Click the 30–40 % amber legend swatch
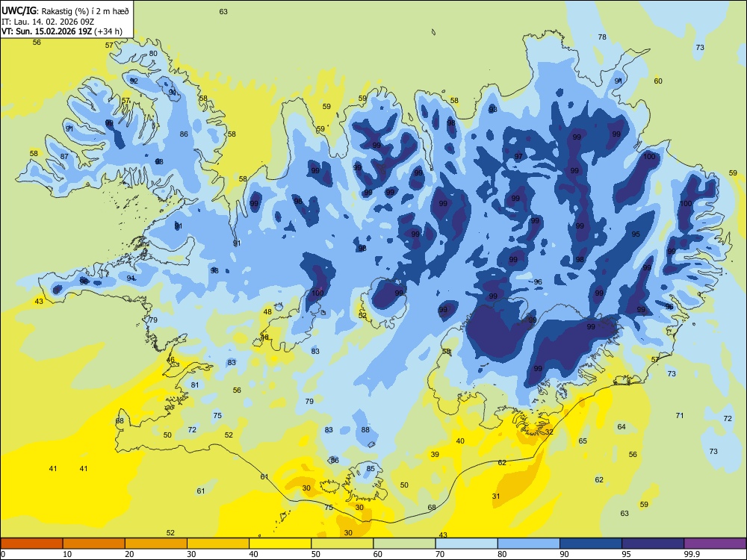Screen dimensions: 747x560 [218, 544]
